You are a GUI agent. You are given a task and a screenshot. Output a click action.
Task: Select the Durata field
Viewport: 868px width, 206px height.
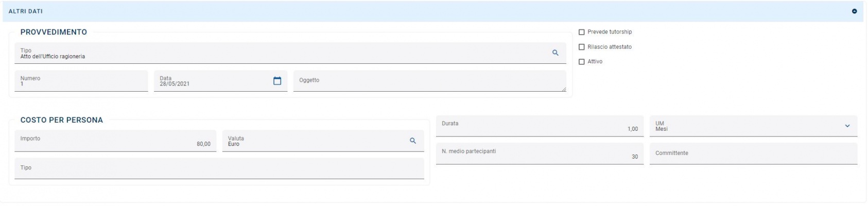(x=539, y=126)
